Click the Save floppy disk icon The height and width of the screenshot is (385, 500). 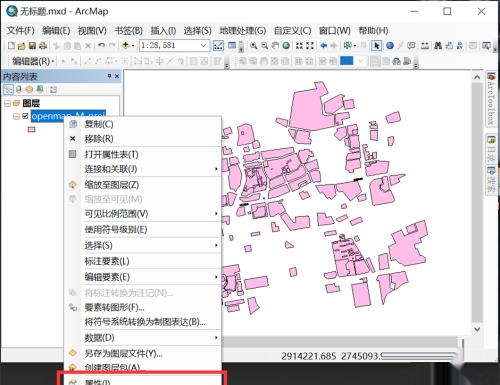(32, 46)
